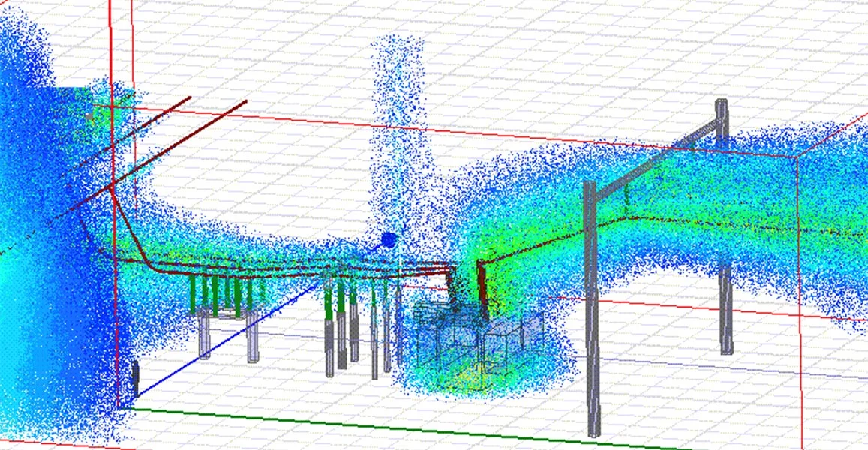This screenshot has height=450, width=868.
Task: Select the tall gray foreground gantry pole
Action: pyautogui.click(x=593, y=315)
